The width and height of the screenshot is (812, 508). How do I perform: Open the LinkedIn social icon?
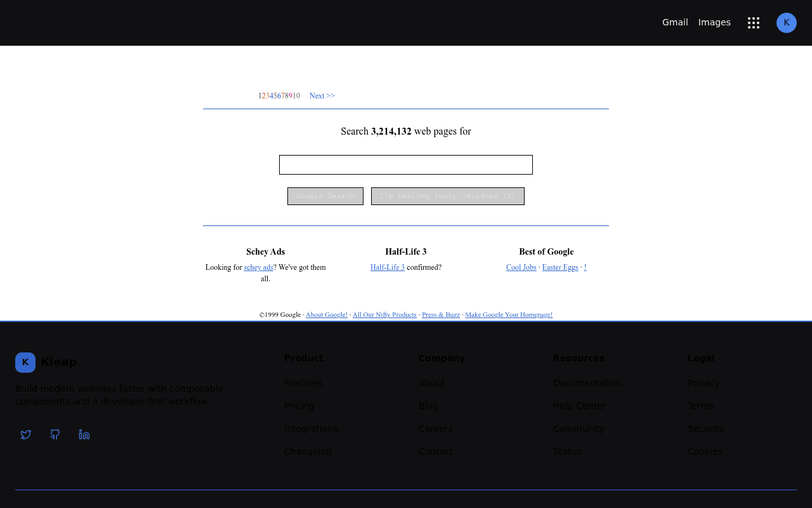tap(84, 434)
